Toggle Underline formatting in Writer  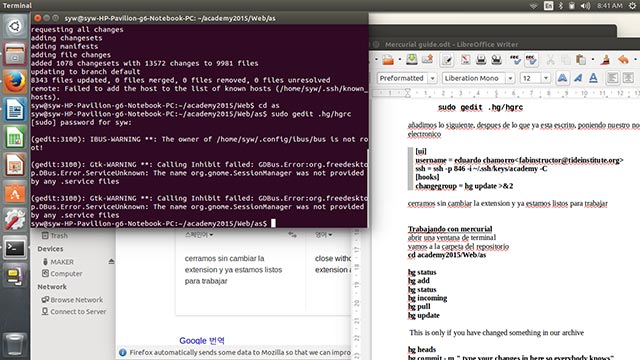(x=593, y=78)
